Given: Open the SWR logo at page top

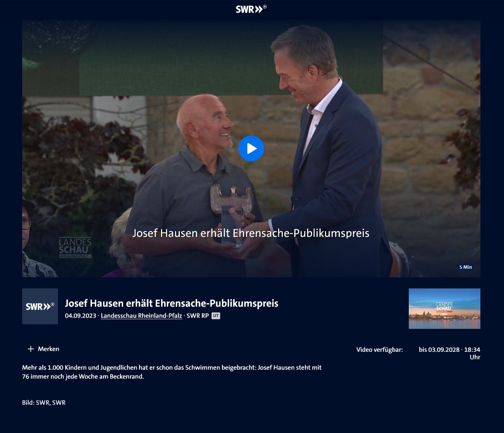Looking at the screenshot, I should click(x=251, y=9).
